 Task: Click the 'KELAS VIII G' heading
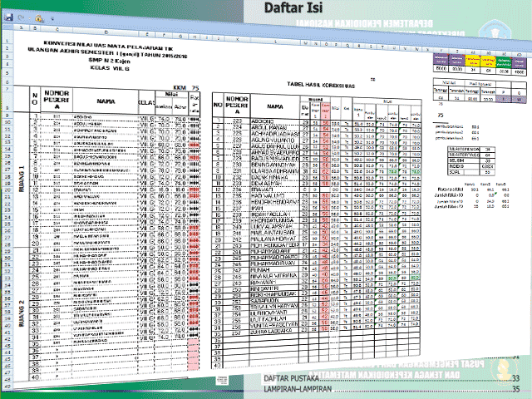tap(110, 68)
